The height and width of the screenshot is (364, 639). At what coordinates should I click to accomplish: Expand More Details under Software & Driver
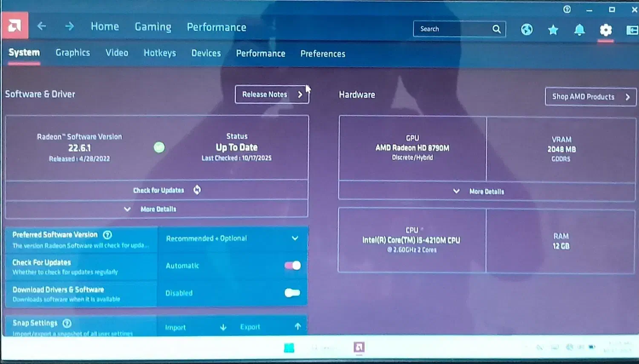156,209
